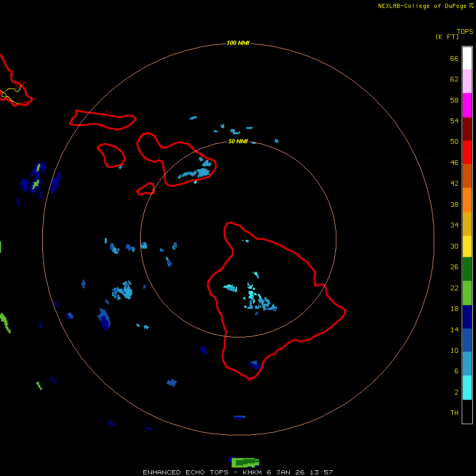Viewport: 476px width, 476px height.
Task: Click the 26 legend value
Action: tap(454, 267)
